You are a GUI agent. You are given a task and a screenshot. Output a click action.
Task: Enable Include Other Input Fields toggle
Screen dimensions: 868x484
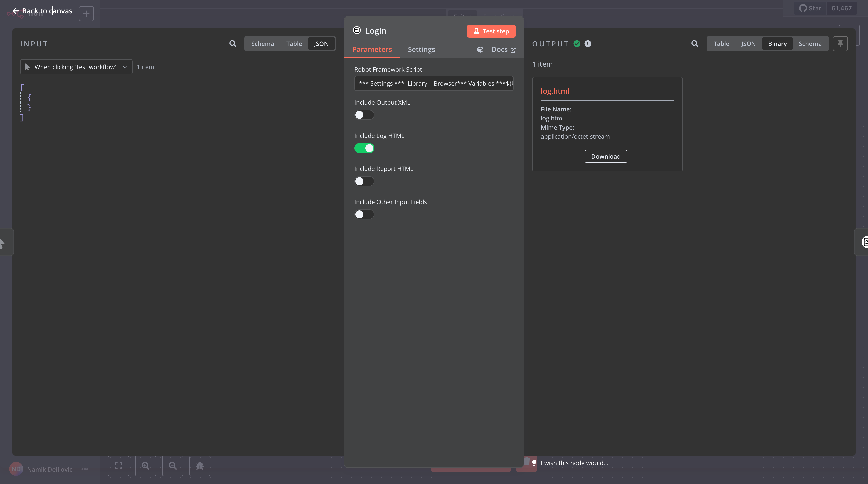(x=364, y=215)
